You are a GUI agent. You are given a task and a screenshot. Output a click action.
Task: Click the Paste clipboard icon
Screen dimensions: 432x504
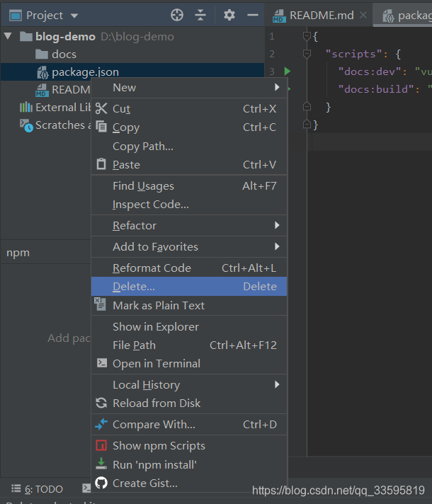click(101, 164)
